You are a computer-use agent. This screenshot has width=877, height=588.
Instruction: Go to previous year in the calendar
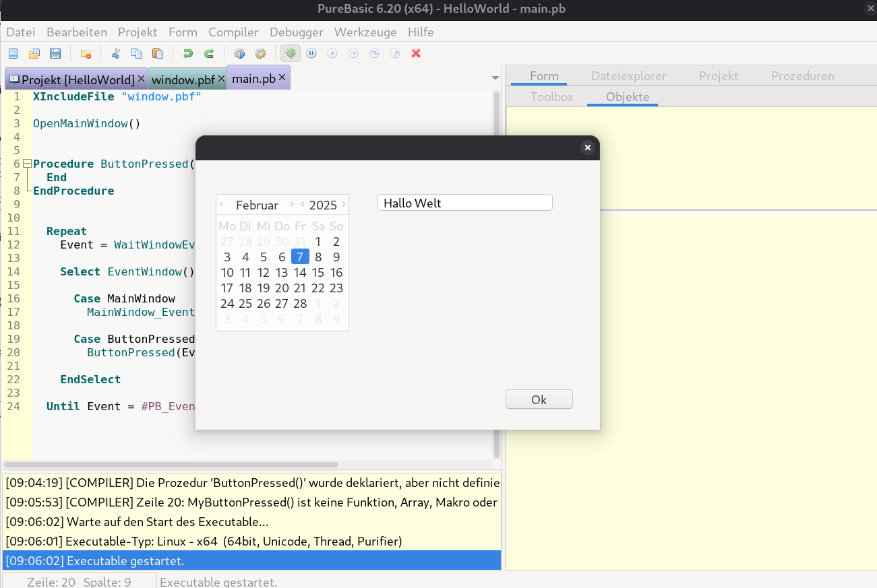[x=303, y=205]
